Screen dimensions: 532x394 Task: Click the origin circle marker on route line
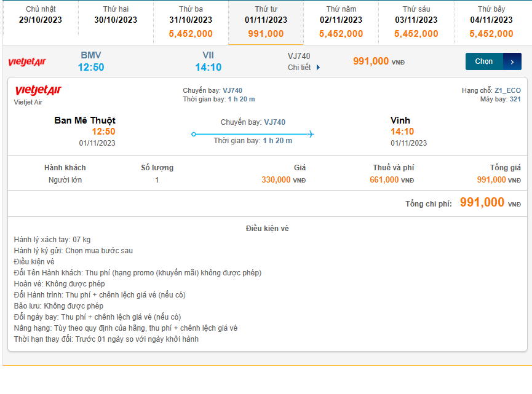[194, 134]
